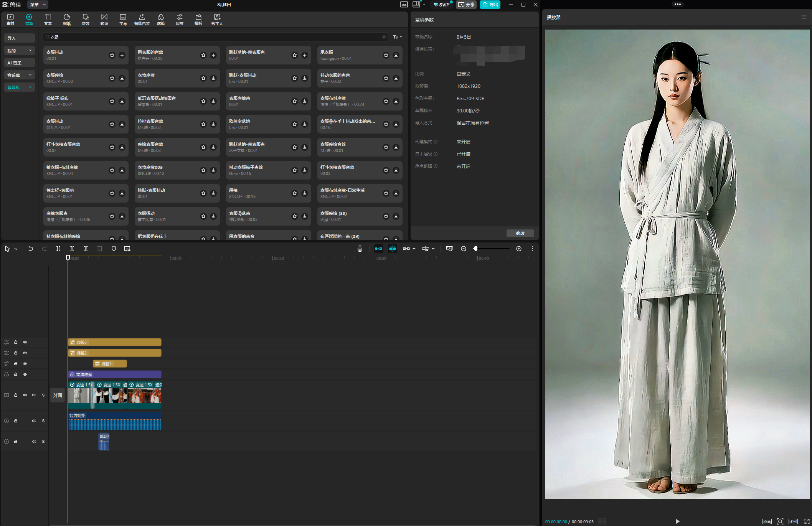Clear the search box with X icon
This screenshot has width=812, height=526.
tap(384, 37)
